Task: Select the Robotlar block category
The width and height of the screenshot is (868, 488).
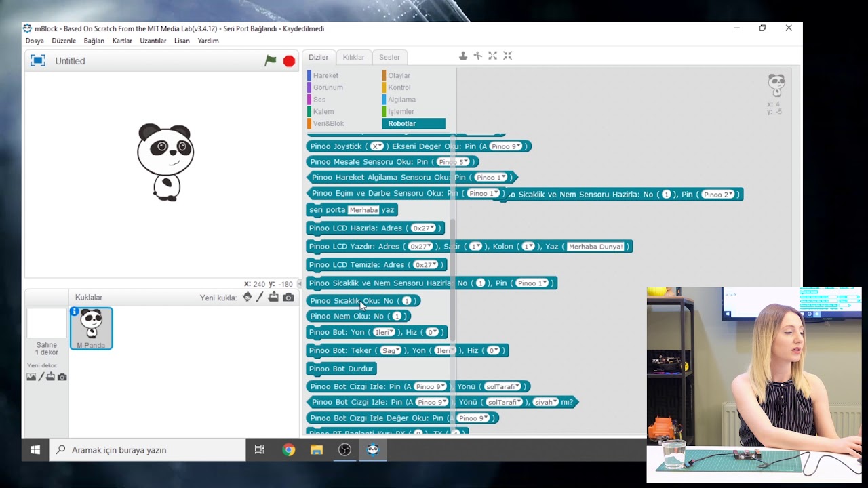Action: click(x=414, y=123)
